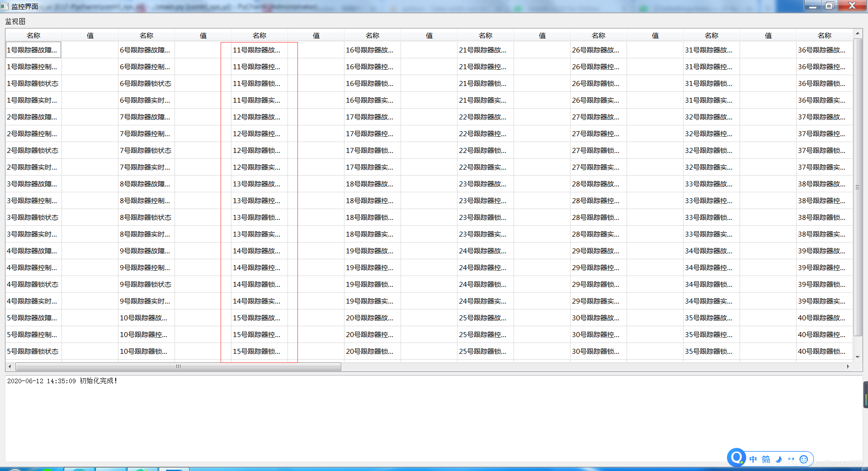The width and height of the screenshot is (868, 471).
Task: Select cell 16号跟踪器故...
Action: point(373,50)
